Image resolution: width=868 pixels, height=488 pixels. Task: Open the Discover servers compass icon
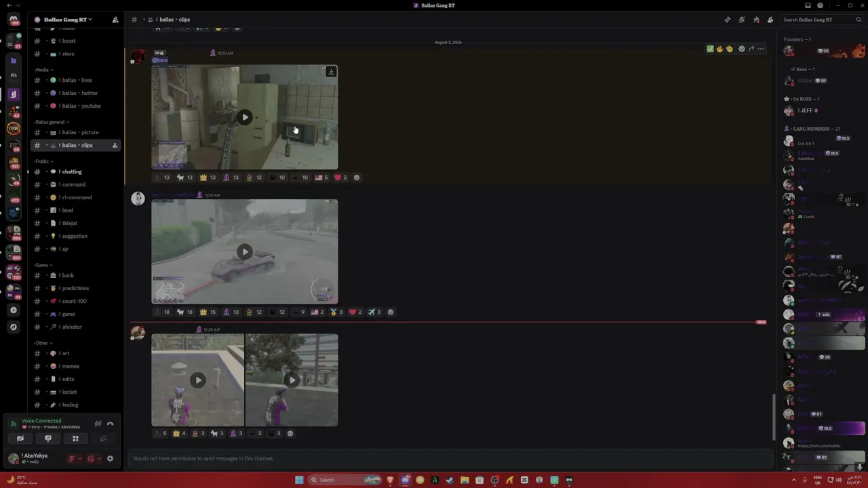click(x=14, y=327)
